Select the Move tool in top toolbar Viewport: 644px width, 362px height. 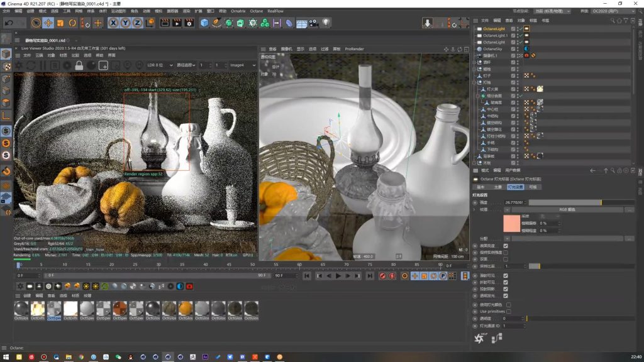point(48,23)
